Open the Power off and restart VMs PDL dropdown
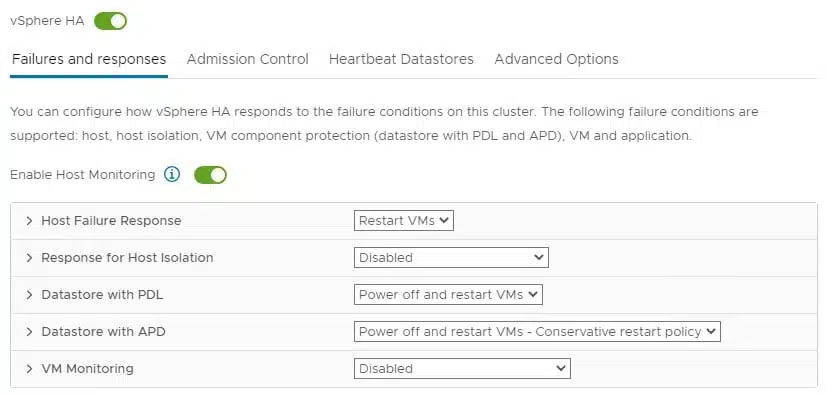The image size is (827, 395). [448, 295]
